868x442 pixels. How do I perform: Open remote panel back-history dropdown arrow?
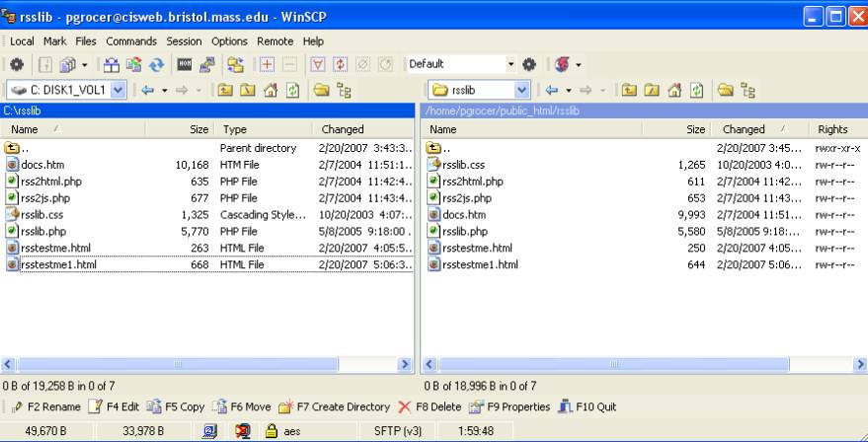tap(569, 90)
